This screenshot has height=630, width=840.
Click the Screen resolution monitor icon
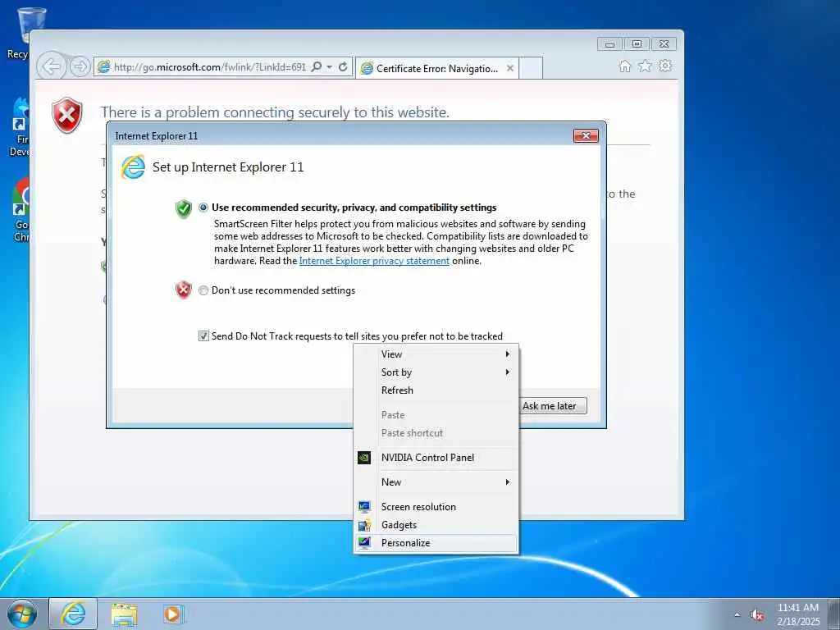(x=364, y=506)
